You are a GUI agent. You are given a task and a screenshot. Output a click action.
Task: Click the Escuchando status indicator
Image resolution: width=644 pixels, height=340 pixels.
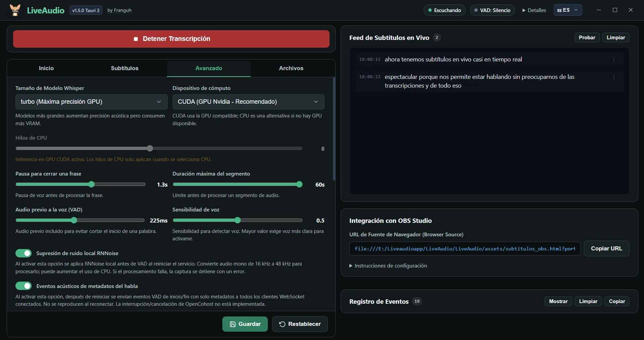pyautogui.click(x=444, y=10)
